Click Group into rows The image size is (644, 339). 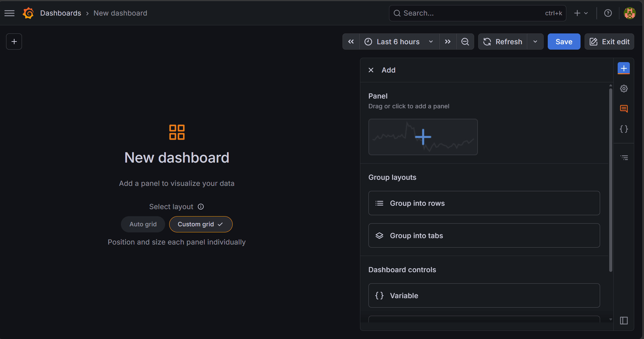click(x=484, y=203)
